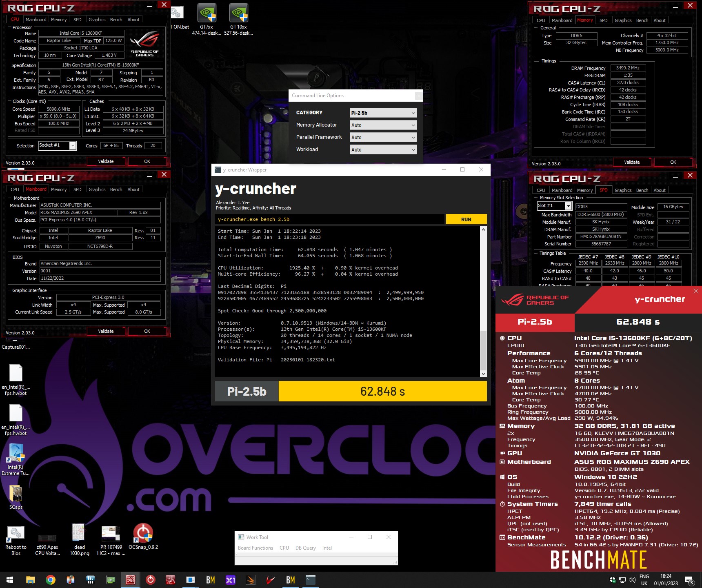Open the GT 10xx driver desktop shortcut
Screen dimensions: 702x588
pos(238,19)
